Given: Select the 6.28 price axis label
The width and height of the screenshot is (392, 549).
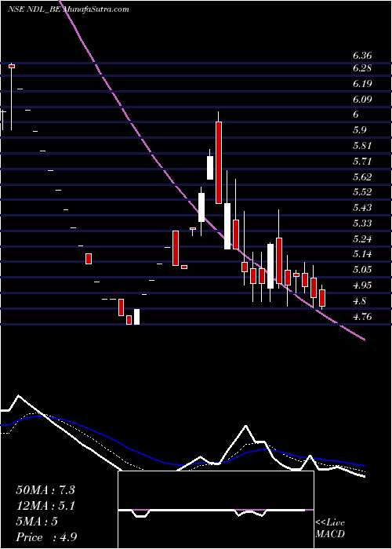Looking at the screenshot, I should (x=362, y=68).
